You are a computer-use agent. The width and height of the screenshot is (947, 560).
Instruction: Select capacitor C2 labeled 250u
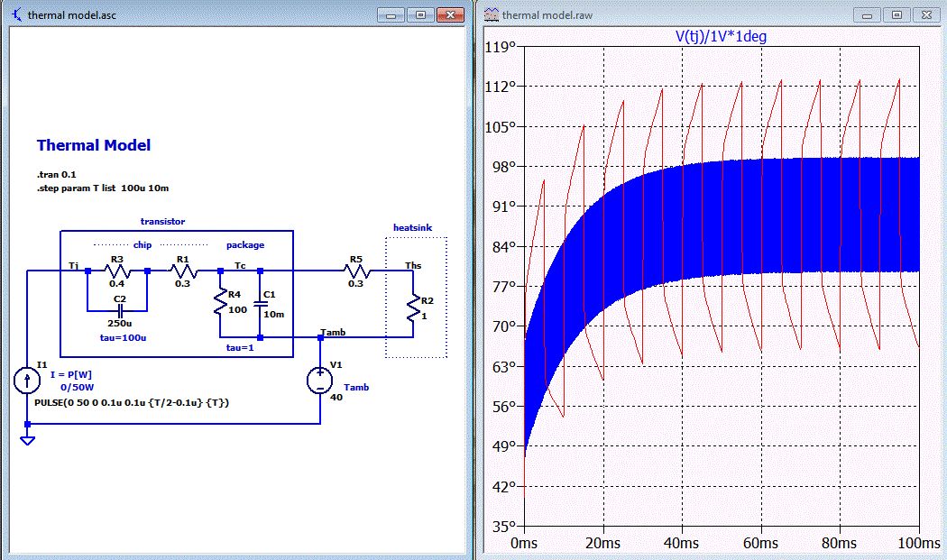click(x=118, y=311)
